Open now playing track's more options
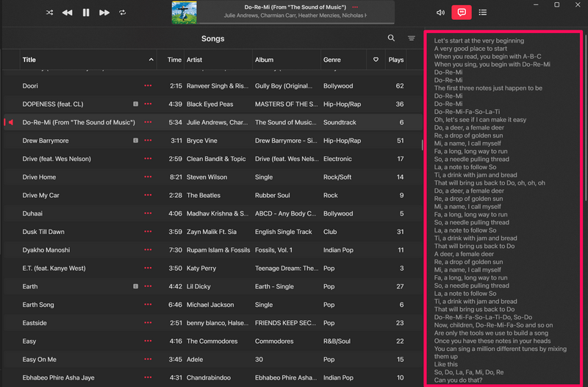 coord(356,7)
